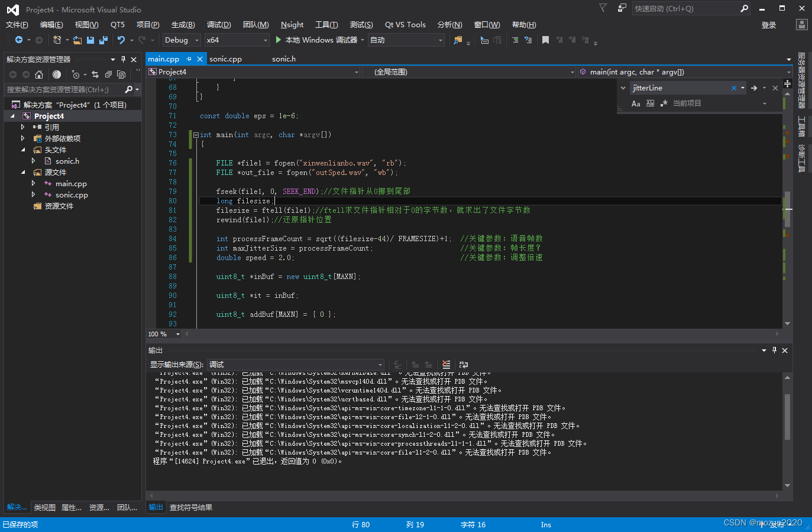Select sonic.h in Solution Explorer
The image size is (812, 532).
pyautogui.click(x=67, y=161)
